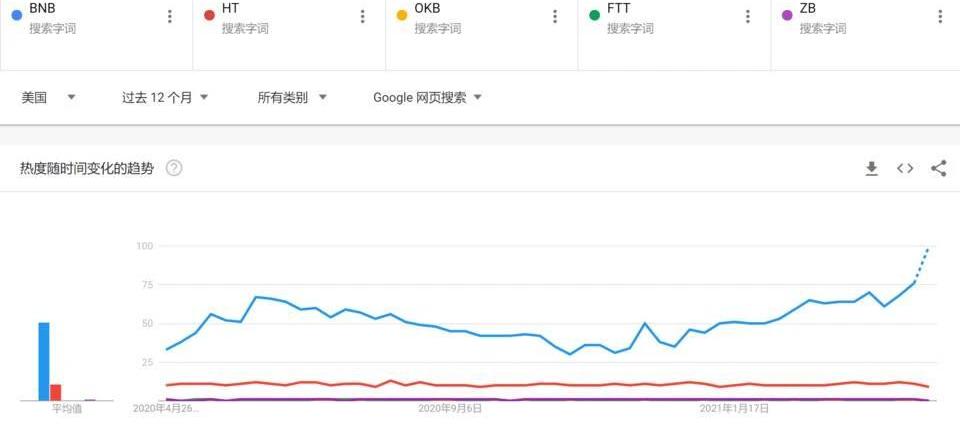This screenshot has width=960, height=439.
Task: Click the embed code icon
Action: [905, 169]
